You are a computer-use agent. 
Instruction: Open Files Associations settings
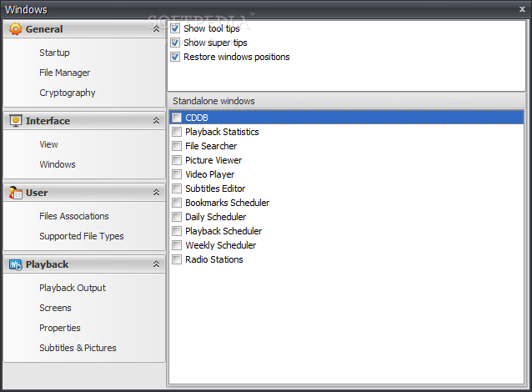74,216
